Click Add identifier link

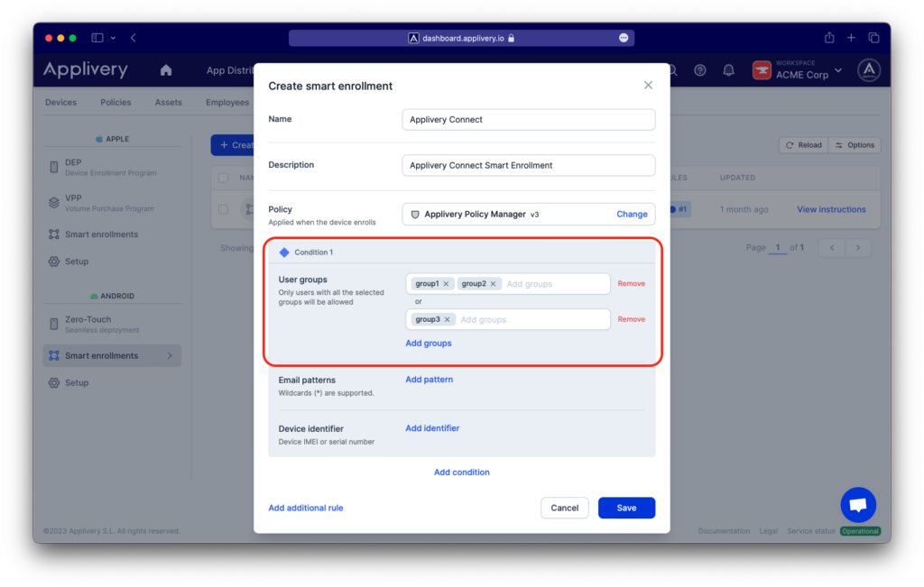pos(432,428)
